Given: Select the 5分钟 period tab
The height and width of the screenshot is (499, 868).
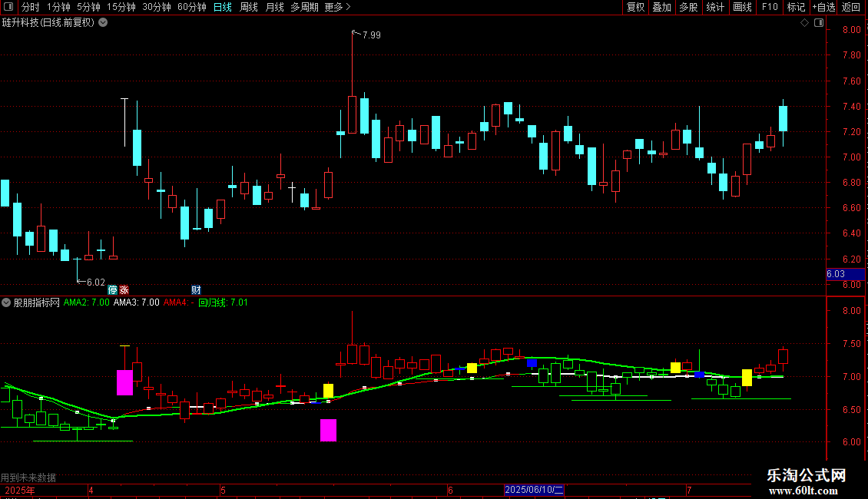Looking at the screenshot, I should pyautogui.click(x=88, y=7).
